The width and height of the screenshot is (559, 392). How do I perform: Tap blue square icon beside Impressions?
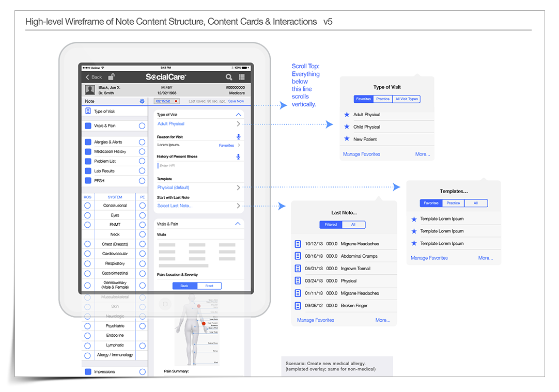coord(88,372)
